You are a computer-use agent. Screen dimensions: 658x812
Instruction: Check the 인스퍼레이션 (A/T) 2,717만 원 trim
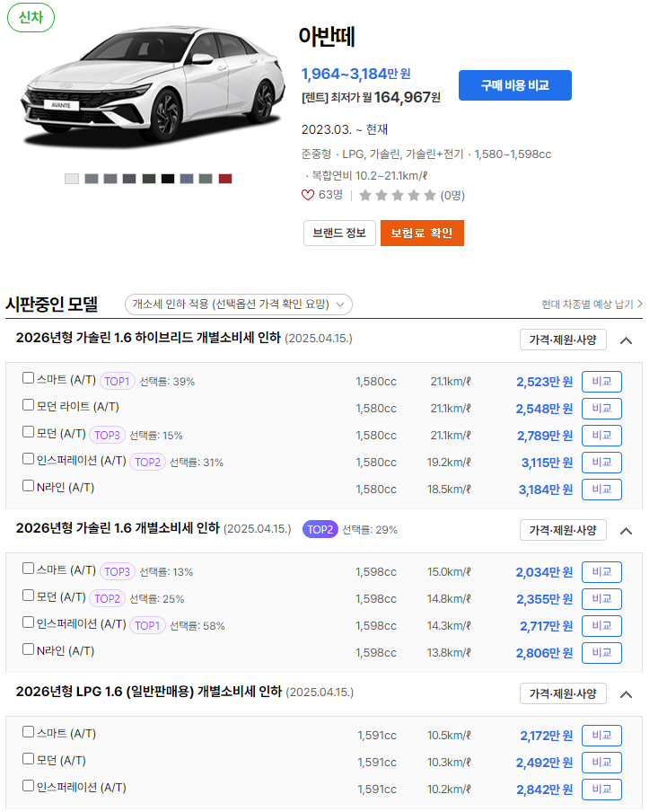tap(28, 622)
